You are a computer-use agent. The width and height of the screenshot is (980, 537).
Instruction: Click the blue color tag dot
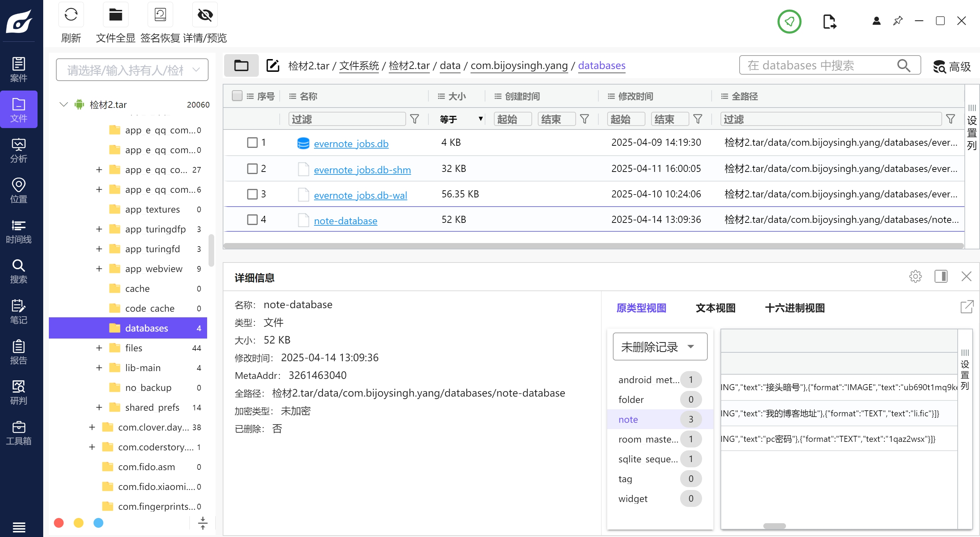point(98,522)
